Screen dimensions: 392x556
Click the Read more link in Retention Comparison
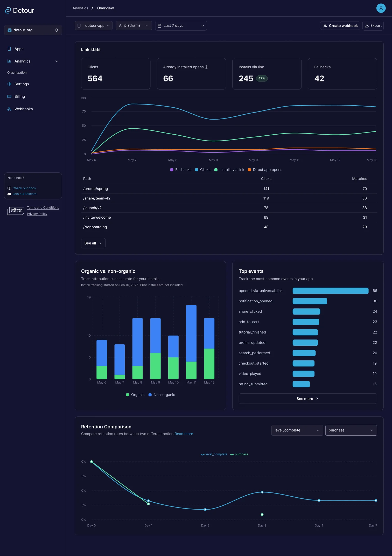click(x=184, y=434)
